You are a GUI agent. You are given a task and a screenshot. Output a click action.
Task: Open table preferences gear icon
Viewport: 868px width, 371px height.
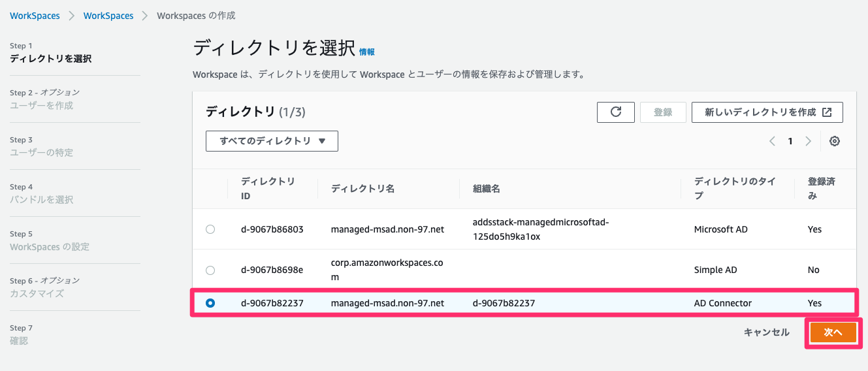[834, 141]
